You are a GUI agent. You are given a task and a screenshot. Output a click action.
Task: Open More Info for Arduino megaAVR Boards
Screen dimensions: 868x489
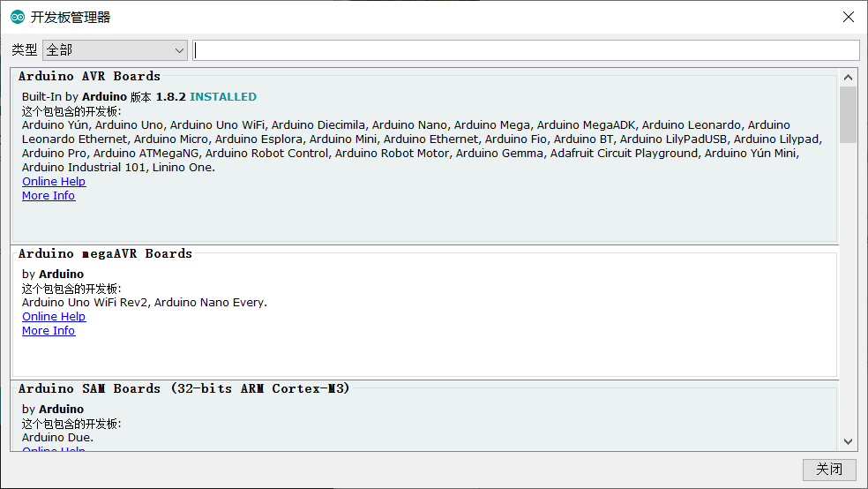49,331
